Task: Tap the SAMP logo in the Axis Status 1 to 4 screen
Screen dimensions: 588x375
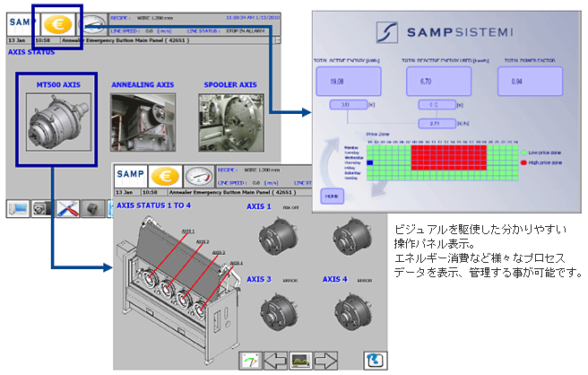Action: click(x=131, y=176)
